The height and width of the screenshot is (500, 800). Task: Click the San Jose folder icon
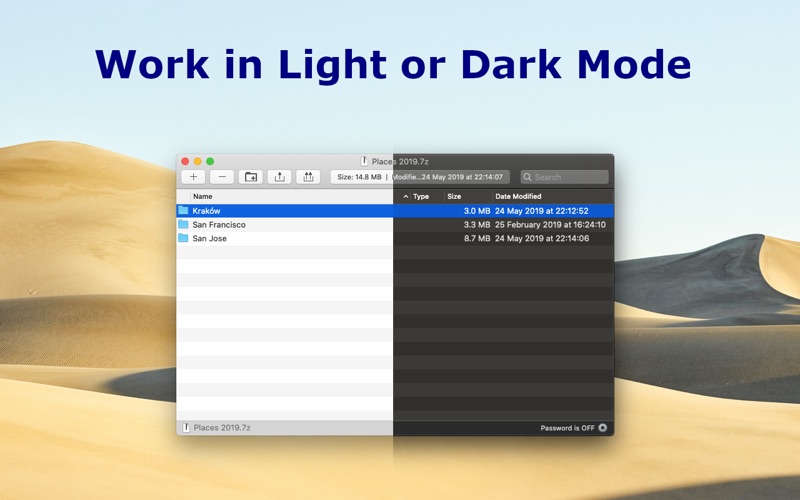(183, 238)
